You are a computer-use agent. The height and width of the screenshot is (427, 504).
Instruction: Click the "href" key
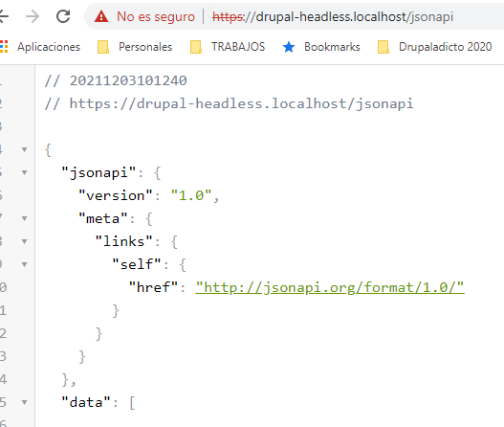click(153, 287)
